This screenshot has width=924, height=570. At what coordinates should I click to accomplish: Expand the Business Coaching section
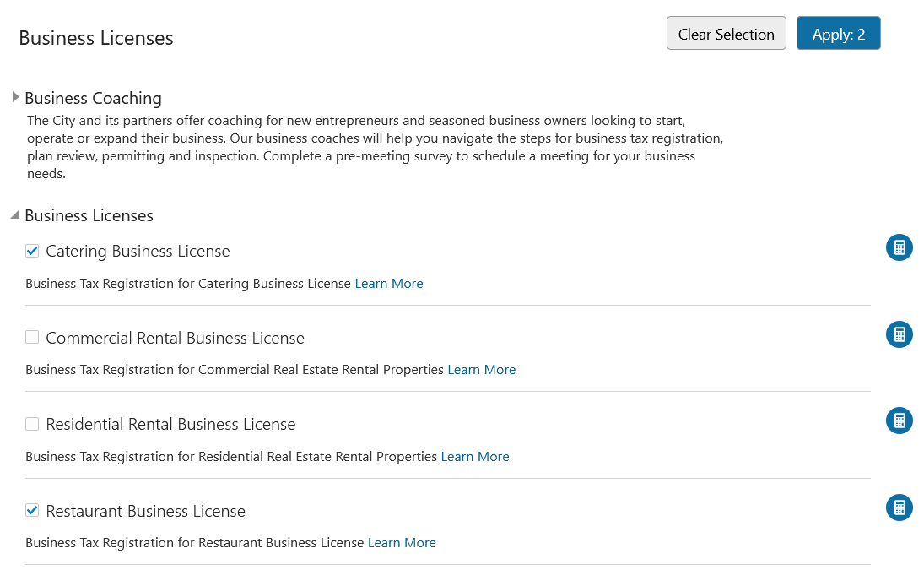14,97
